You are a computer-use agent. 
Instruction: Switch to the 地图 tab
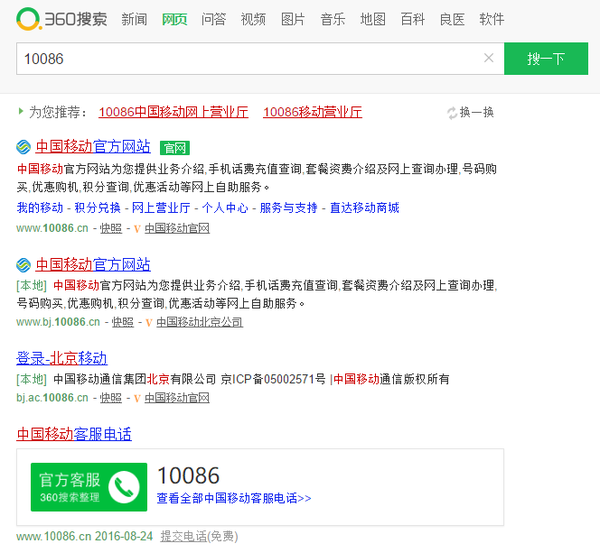coord(373,19)
